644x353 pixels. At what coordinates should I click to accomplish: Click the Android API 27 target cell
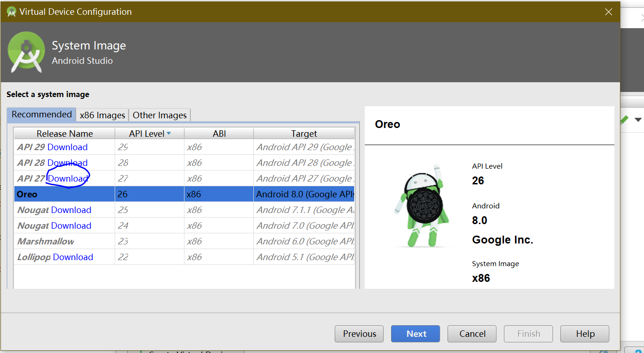point(304,178)
